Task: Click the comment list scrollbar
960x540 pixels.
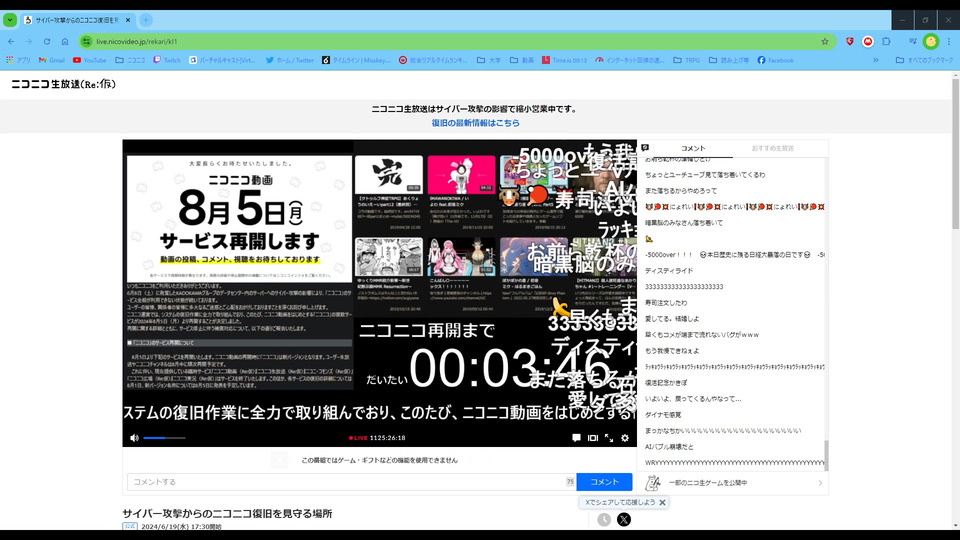Action: click(826, 455)
